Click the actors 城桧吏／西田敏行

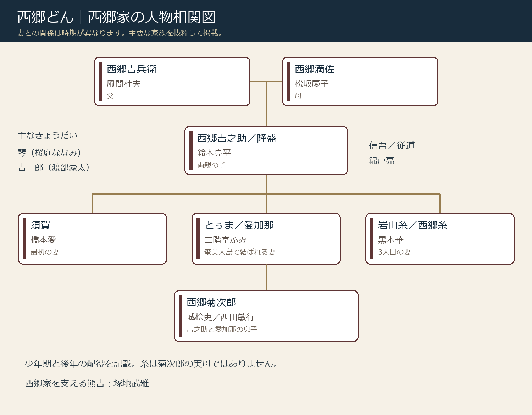point(221,317)
